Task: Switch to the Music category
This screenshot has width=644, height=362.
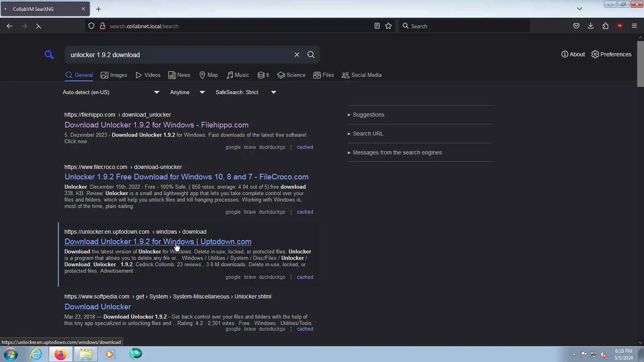Action: (238, 75)
